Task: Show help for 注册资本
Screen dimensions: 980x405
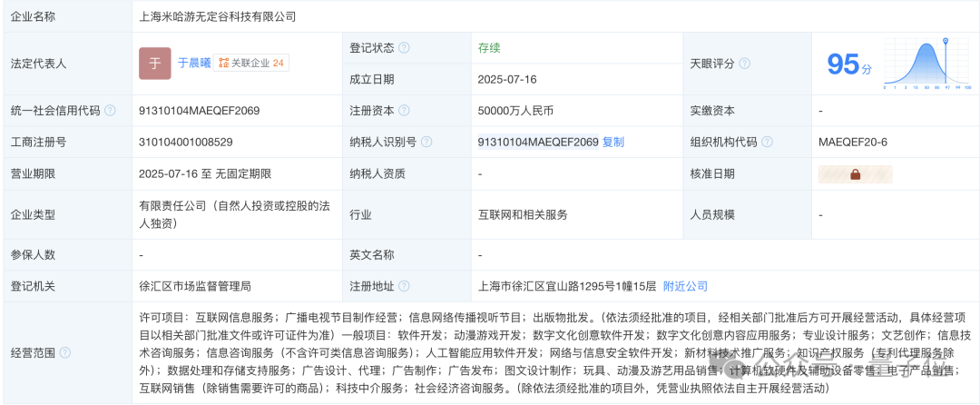Action: 405,111
